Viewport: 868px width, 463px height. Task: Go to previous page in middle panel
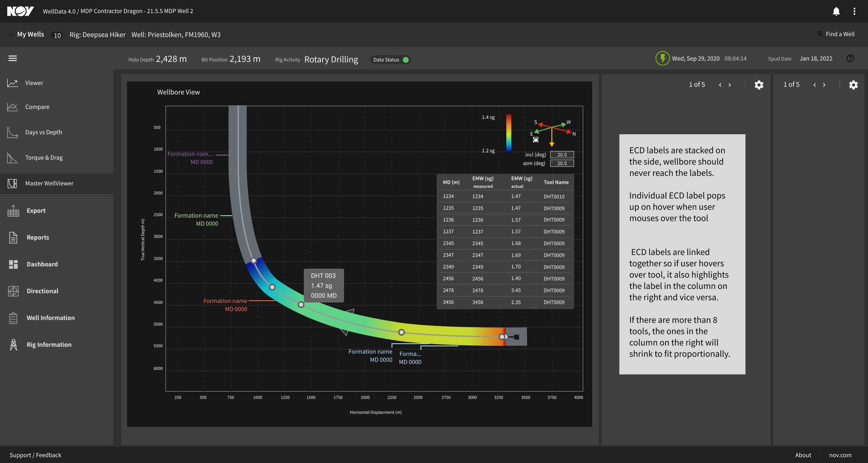[x=720, y=85]
